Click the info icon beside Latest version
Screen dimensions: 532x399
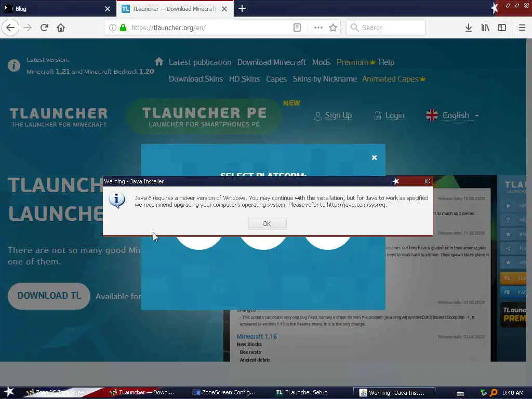[14, 65]
